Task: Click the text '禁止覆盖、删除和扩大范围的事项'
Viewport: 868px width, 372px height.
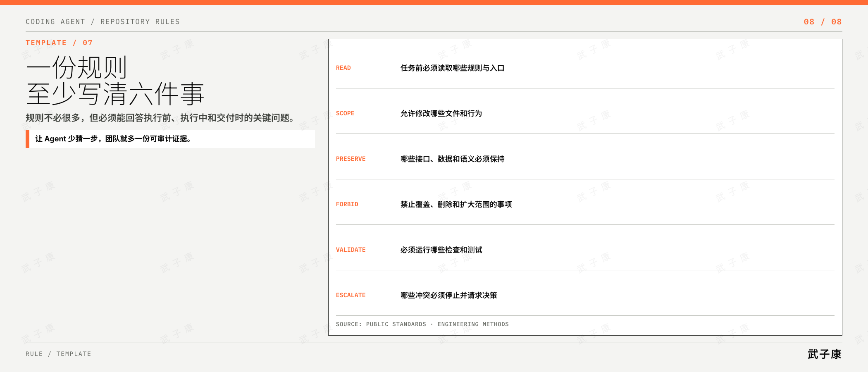Action: (456, 204)
